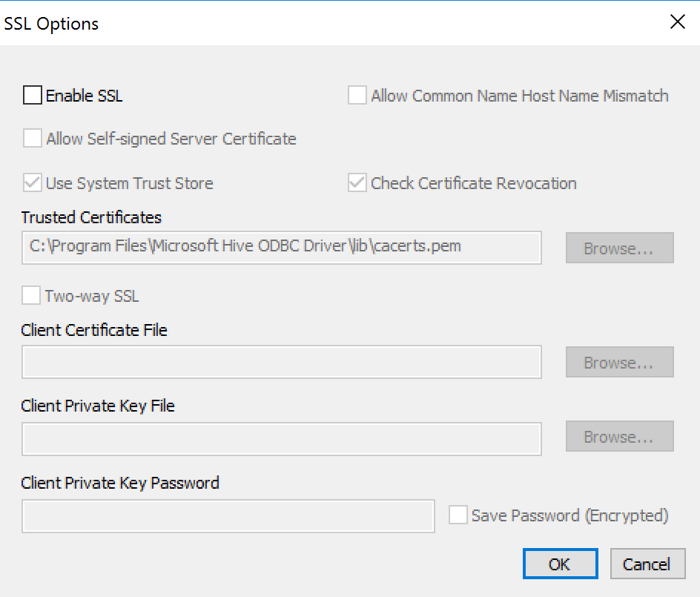Browse for the Client Certificate File
This screenshot has height=597, width=700.
620,362
